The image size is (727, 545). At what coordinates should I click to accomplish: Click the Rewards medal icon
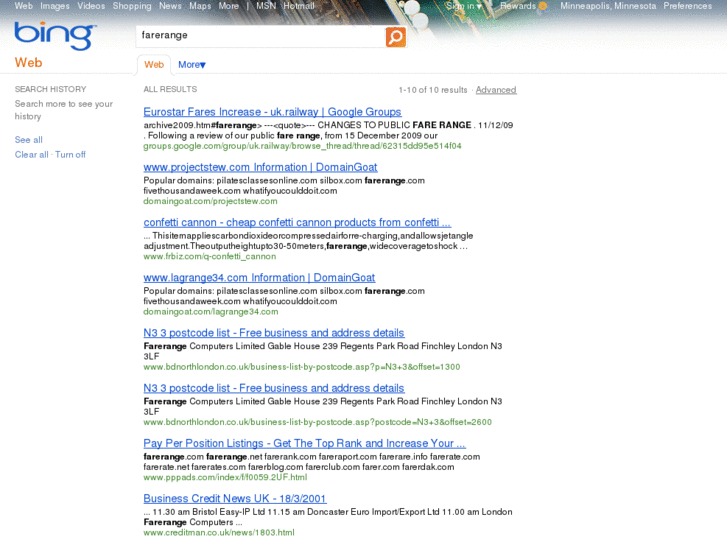pos(542,6)
